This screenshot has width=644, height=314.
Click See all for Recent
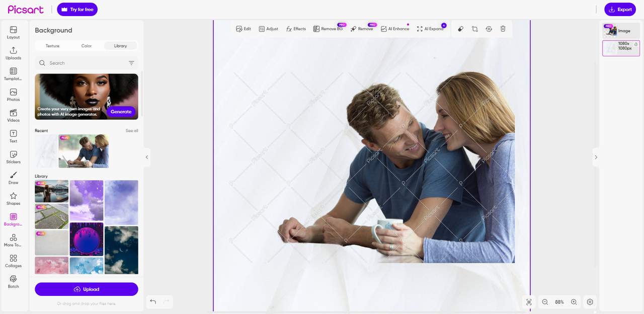coord(132,131)
